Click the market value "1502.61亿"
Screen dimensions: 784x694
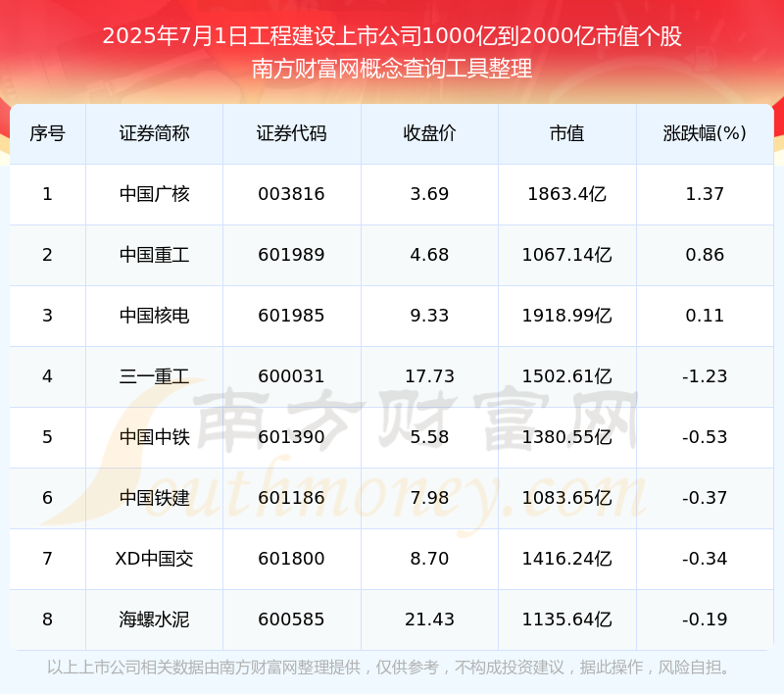click(x=567, y=376)
